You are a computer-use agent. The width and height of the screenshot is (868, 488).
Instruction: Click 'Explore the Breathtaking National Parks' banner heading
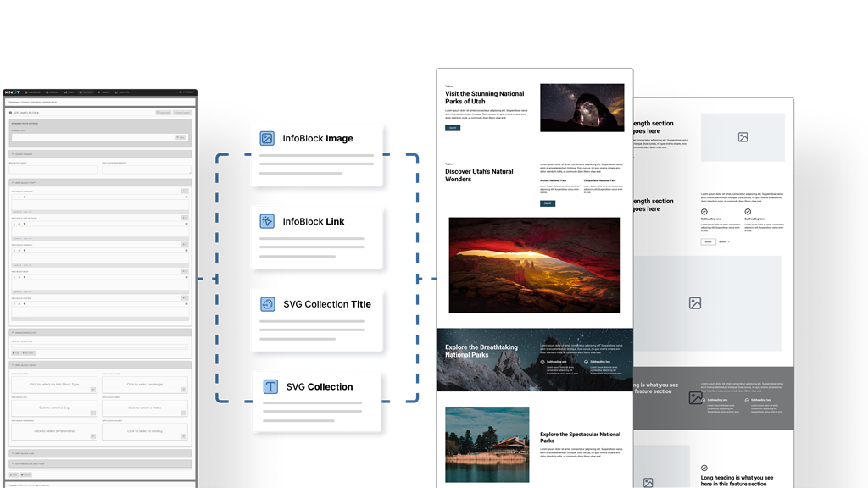(481, 351)
